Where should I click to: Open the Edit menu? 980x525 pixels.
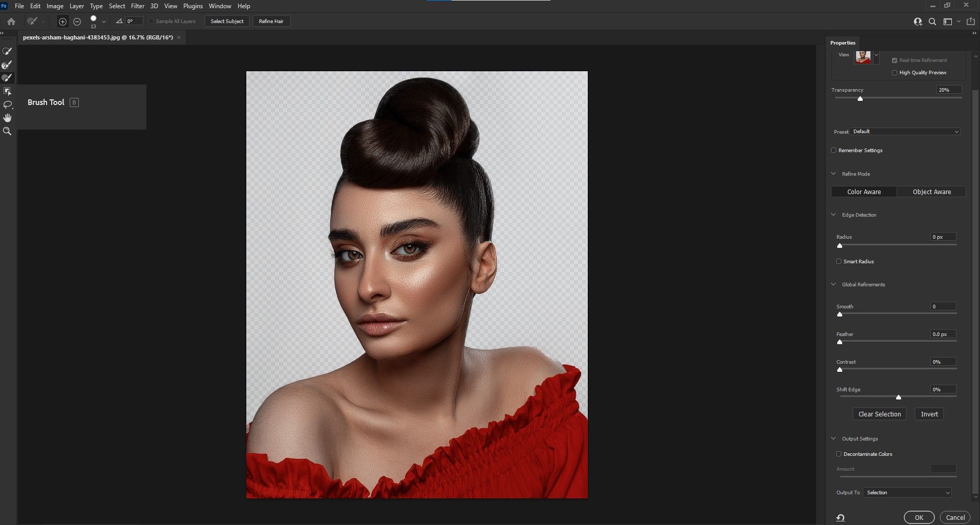(x=35, y=6)
